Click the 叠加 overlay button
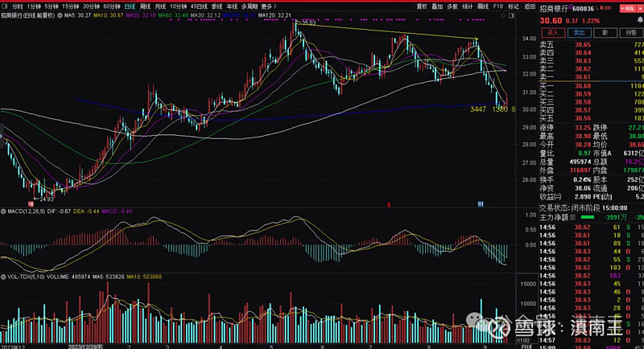 coord(437,6)
